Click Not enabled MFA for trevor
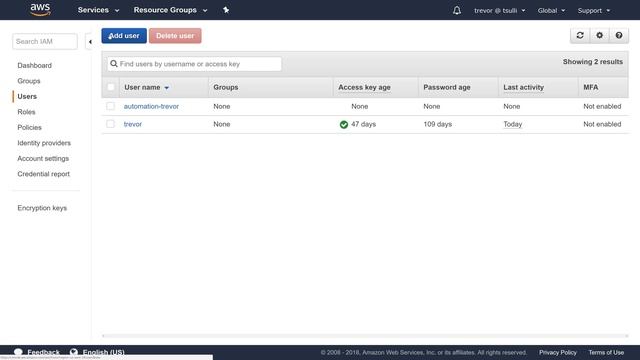Viewport: 640px width, 360px height. [x=602, y=124]
